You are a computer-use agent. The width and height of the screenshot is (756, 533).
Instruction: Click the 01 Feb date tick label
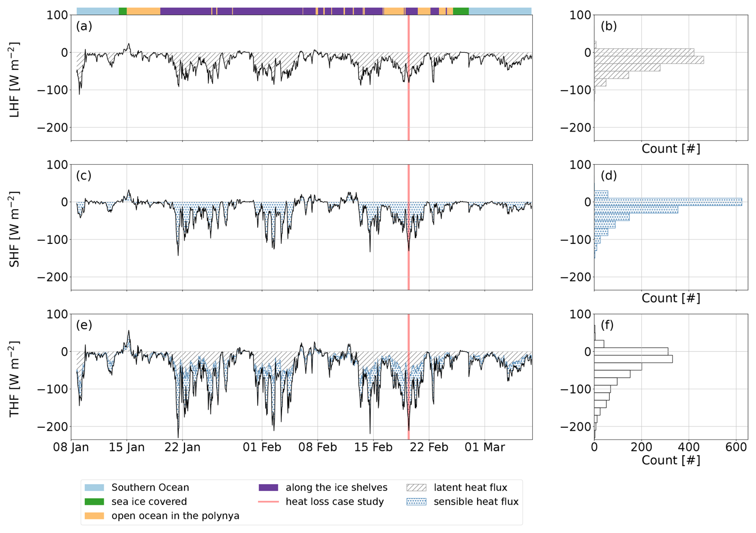[x=262, y=447]
